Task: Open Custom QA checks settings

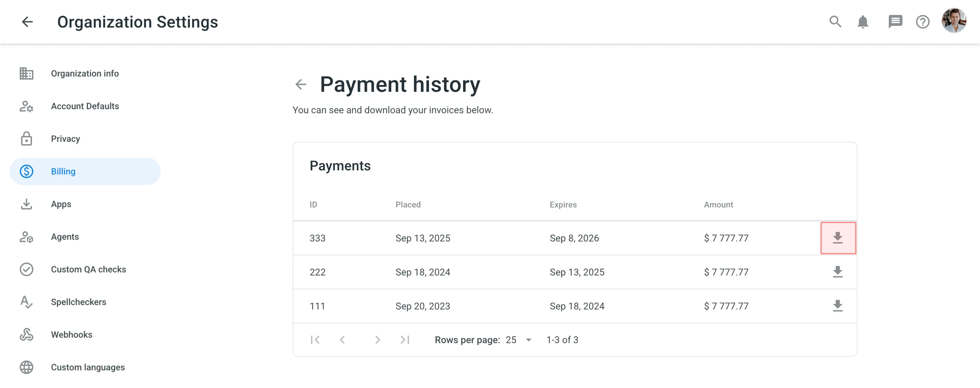Action: (26, 269)
